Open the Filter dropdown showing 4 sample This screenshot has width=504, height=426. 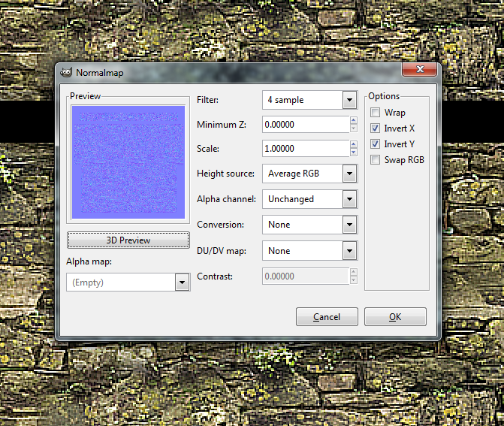pyautogui.click(x=310, y=100)
